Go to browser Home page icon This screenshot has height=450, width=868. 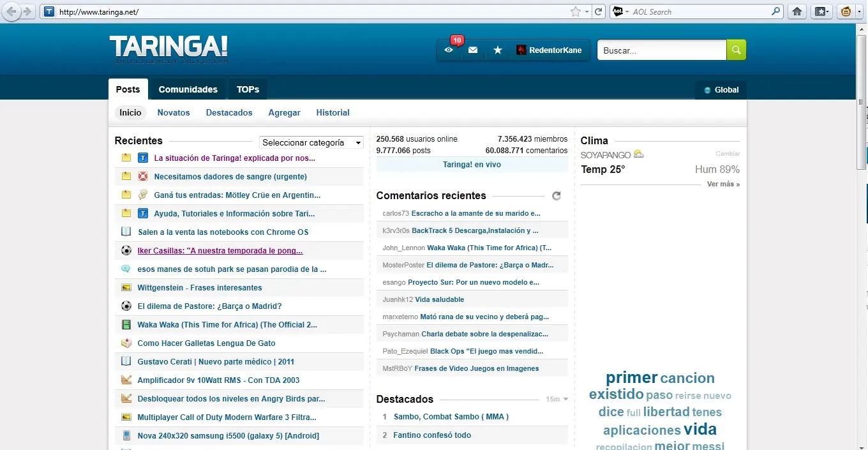[797, 11]
